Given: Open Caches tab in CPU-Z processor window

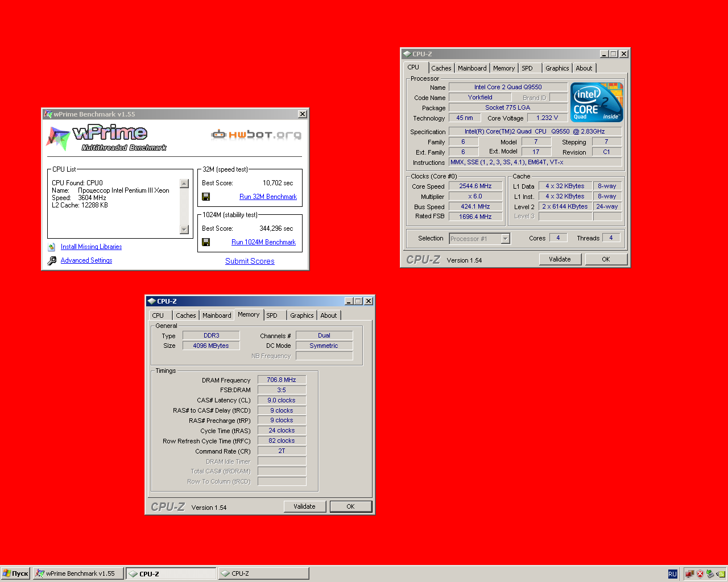Looking at the screenshot, I should (441, 68).
